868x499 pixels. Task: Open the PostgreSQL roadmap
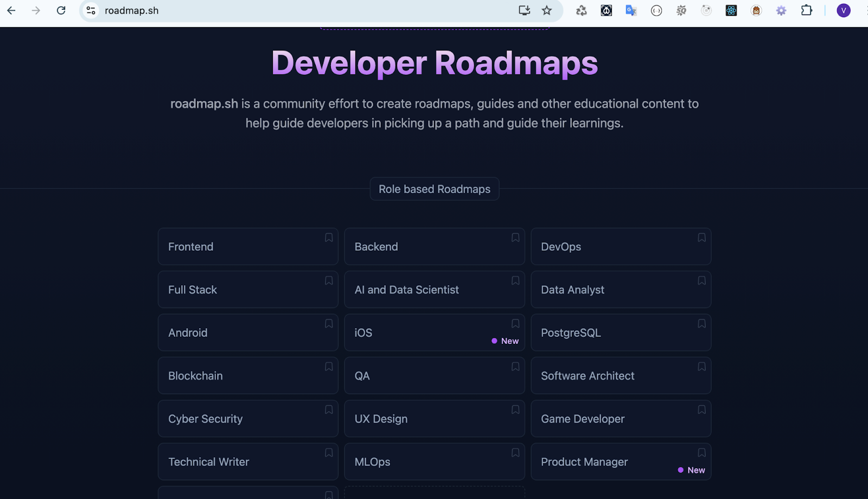(621, 332)
